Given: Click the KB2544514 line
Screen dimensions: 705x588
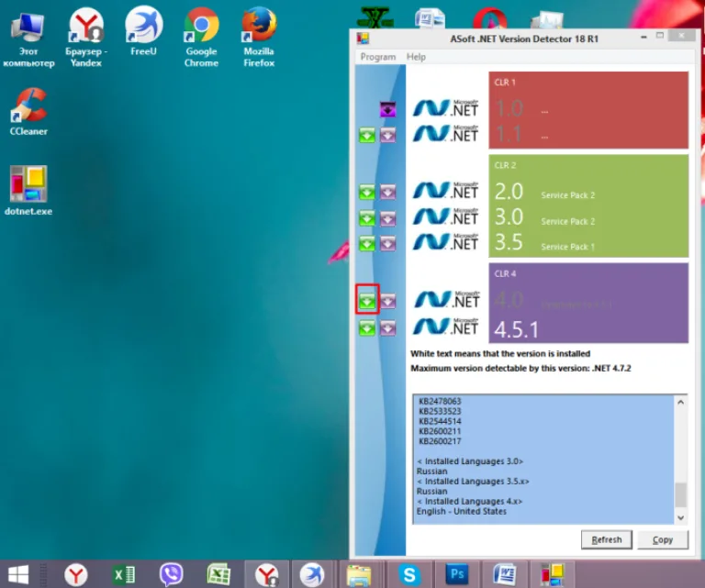Looking at the screenshot, I should tap(440, 421).
